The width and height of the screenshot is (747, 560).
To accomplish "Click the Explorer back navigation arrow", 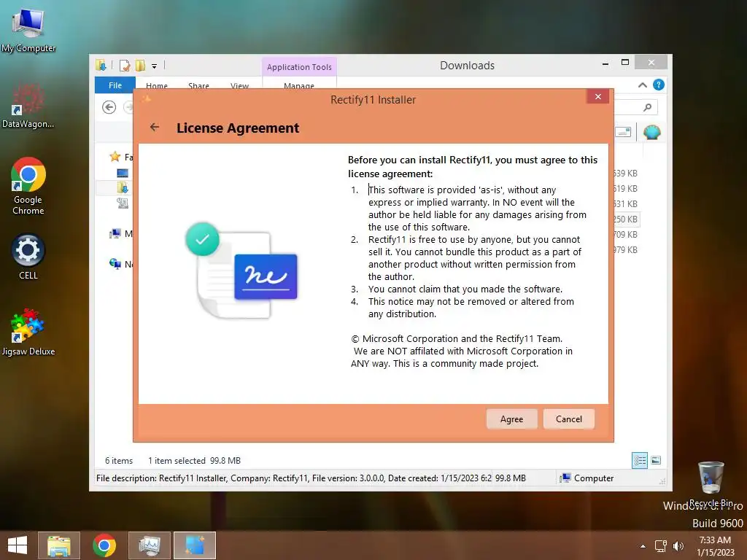I will pyautogui.click(x=109, y=107).
